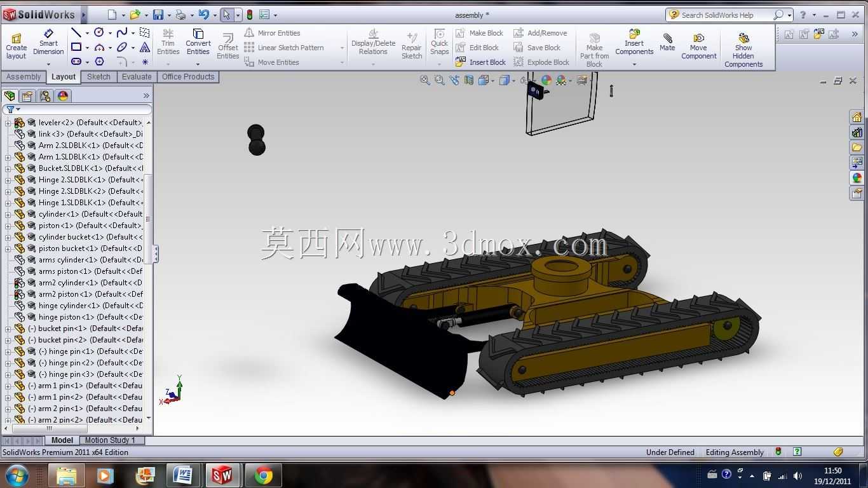Expand the Arm 1.SLDBLK<1> tree node
Image resolution: width=868 pixels, height=488 pixels.
[x=8, y=157]
